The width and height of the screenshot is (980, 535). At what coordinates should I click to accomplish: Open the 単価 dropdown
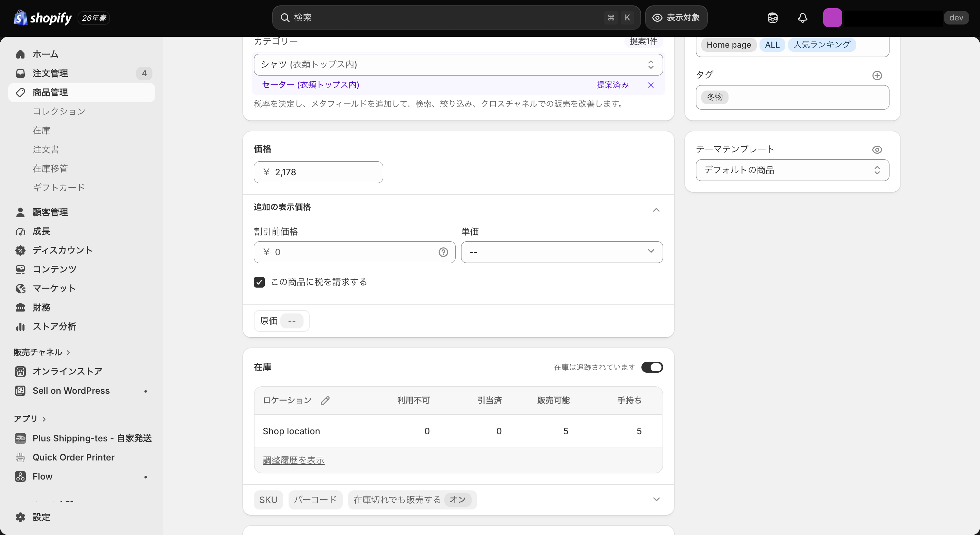[561, 252]
